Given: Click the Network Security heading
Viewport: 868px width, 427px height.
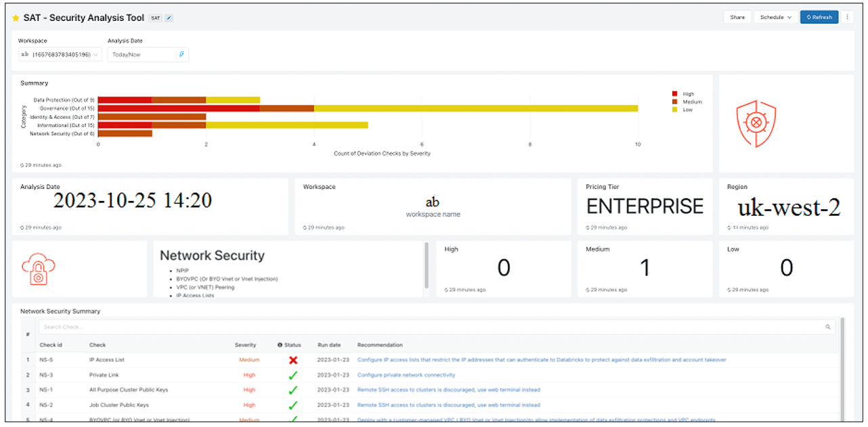Looking at the screenshot, I should tap(212, 256).
